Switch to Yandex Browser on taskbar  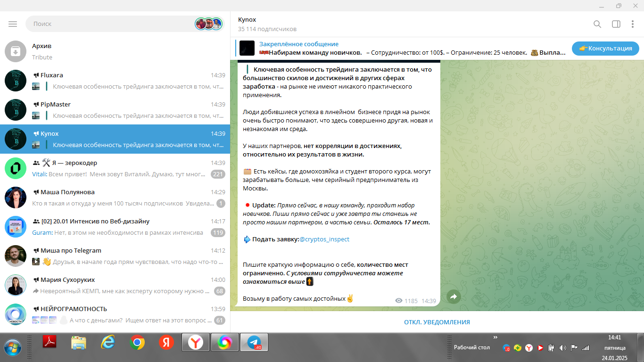[x=195, y=342]
